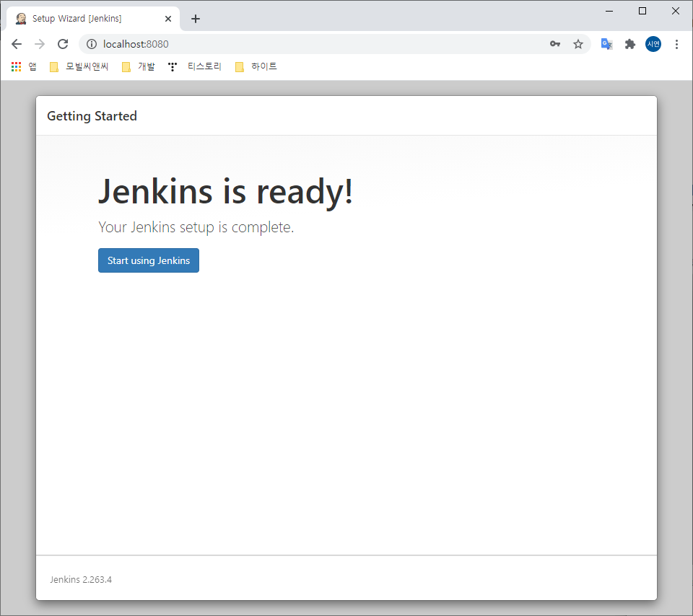Click the browser forward arrow
The height and width of the screenshot is (616, 693).
click(40, 44)
